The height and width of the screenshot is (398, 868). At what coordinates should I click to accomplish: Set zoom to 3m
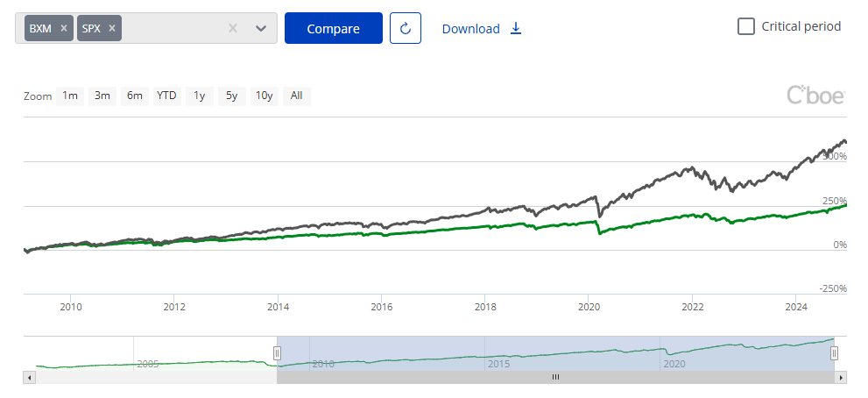pyautogui.click(x=102, y=96)
